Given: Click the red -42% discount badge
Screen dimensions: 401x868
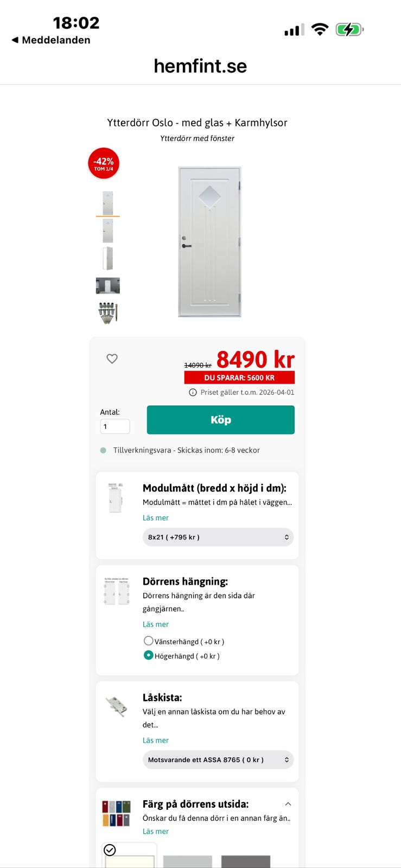Looking at the screenshot, I should (104, 163).
